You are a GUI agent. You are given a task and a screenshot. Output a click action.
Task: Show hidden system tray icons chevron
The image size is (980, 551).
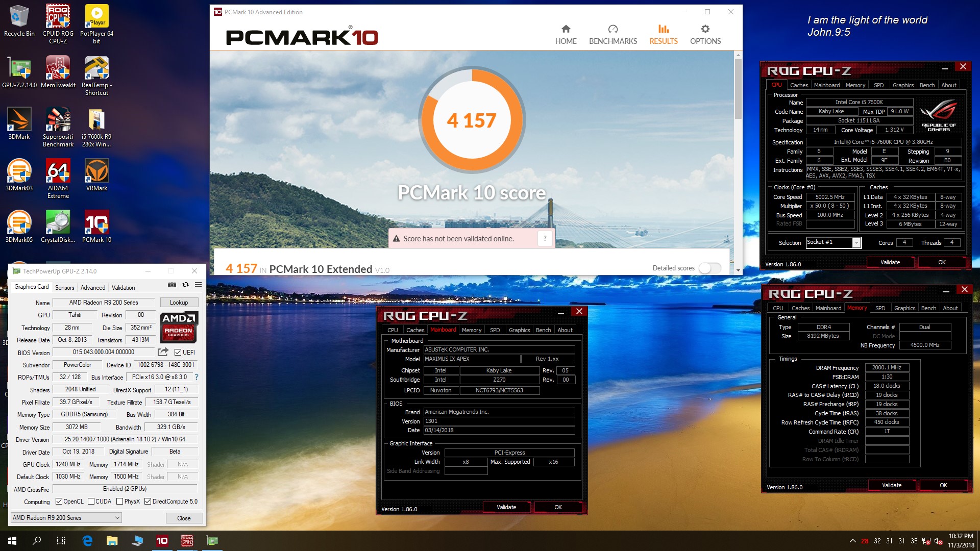pyautogui.click(x=852, y=541)
